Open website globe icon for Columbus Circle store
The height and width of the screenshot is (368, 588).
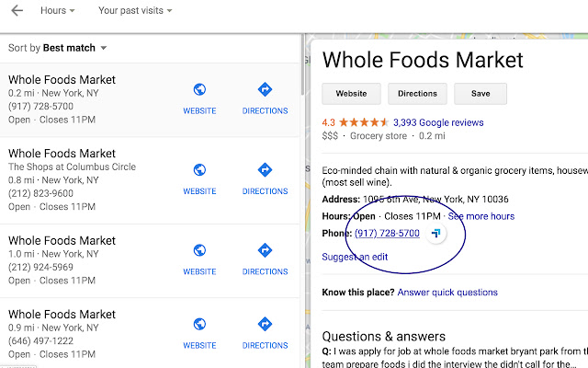pyautogui.click(x=199, y=170)
